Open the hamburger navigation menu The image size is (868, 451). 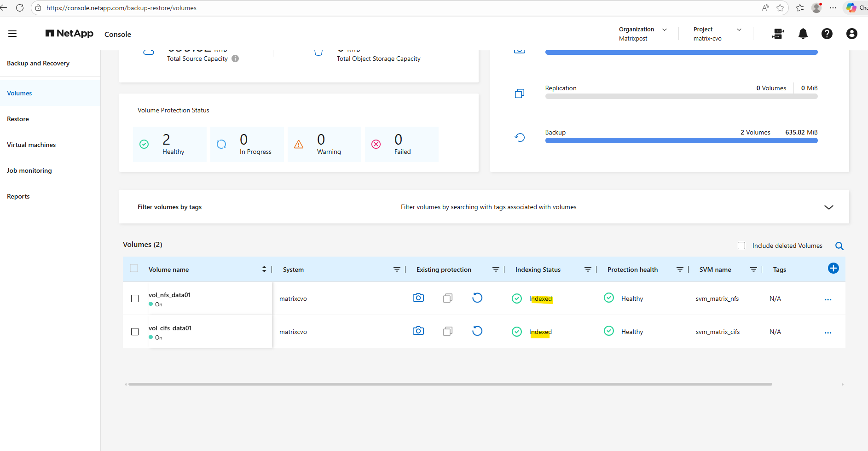12,34
